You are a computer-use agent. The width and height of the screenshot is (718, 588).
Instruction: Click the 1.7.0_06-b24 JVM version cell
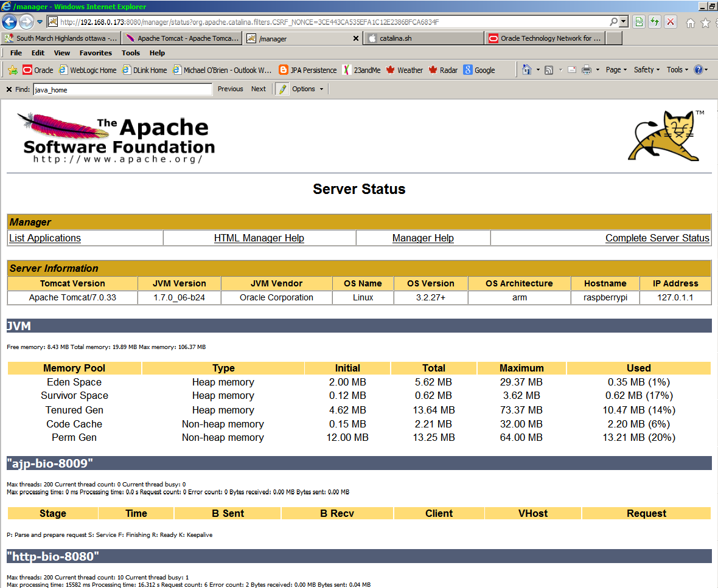179,297
